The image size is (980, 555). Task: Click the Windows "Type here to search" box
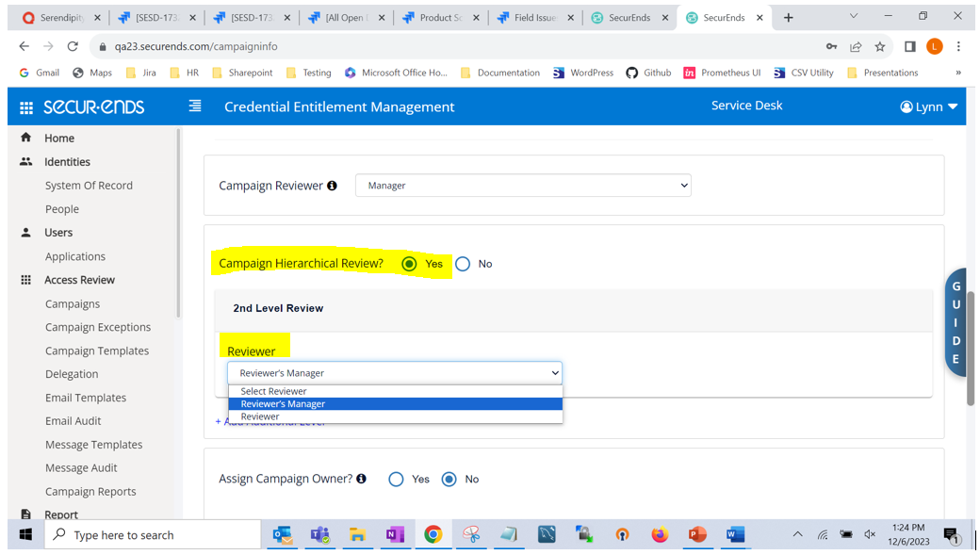[x=151, y=534]
